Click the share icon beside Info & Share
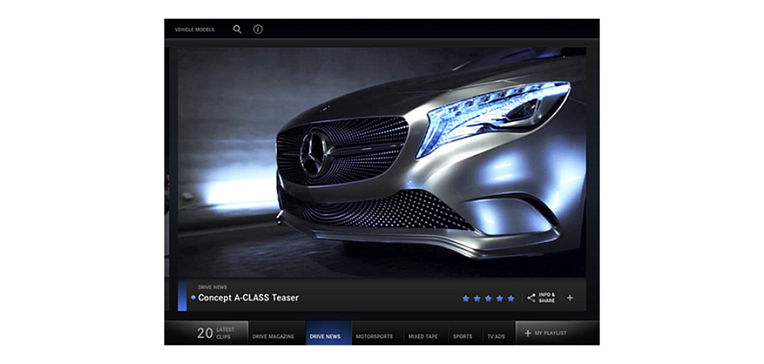This screenshot has width=764, height=364. pos(531,298)
